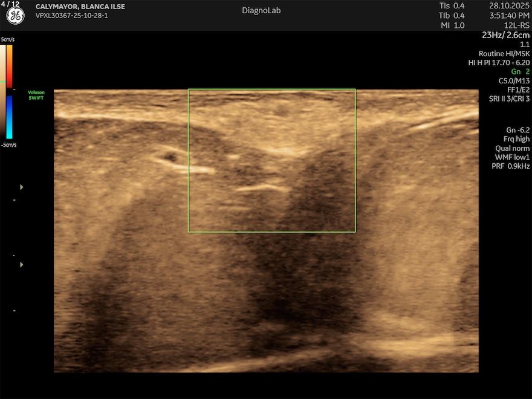Click the lower focal zone triangle marker

(x=22, y=265)
